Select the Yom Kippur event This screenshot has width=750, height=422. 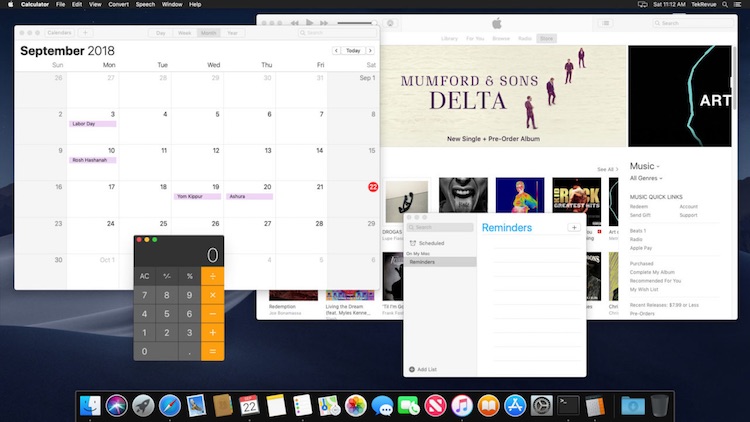click(x=197, y=197)
